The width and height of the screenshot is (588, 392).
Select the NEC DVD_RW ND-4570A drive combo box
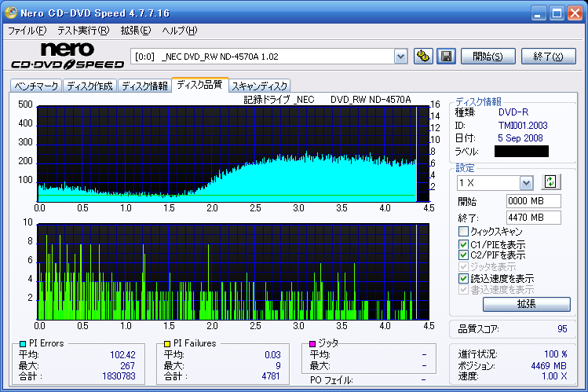pyautogui.click(x=269, y=57)
